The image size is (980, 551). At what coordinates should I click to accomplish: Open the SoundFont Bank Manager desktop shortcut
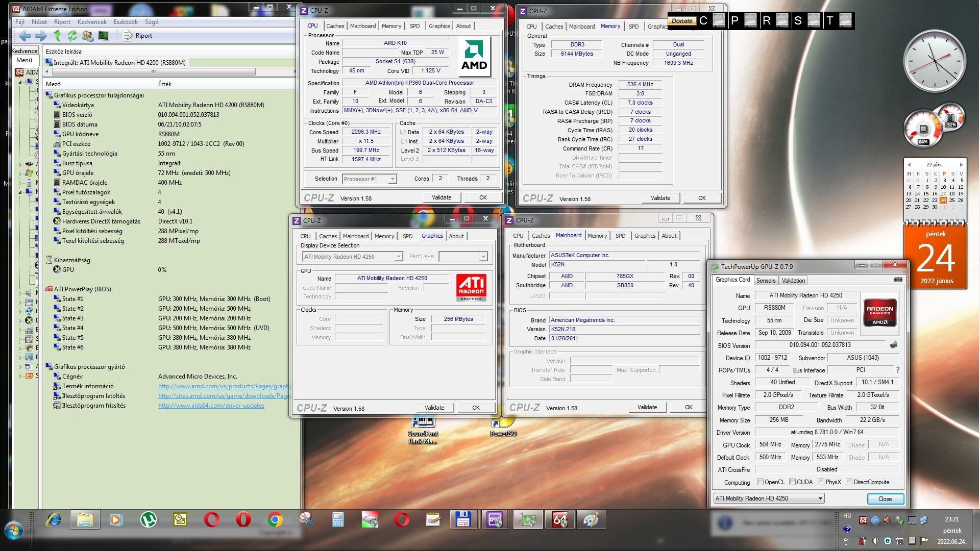tap(423, 430)
